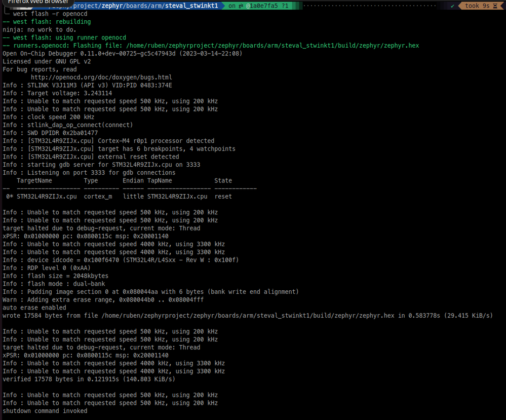Click the 'shutdown command invoked' line
The width and height of the screenshot is (506, 420).
pyautogui.click(x=45, y=411)
